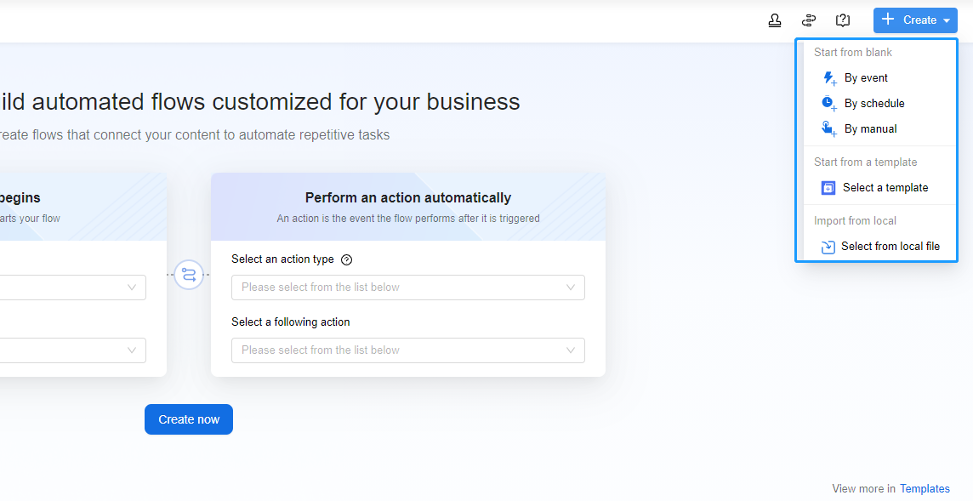Click the help icon beside action type
974x502 pixels.
347,260
